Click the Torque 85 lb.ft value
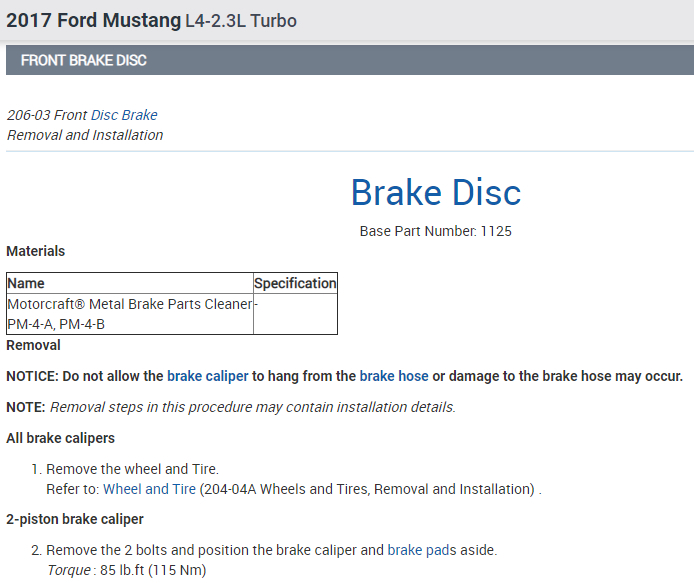 pyautogui.click(x=126, y=570)
